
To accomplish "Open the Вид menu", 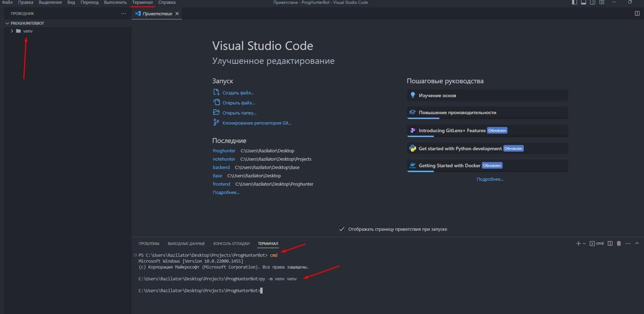I will click(71, 3).
